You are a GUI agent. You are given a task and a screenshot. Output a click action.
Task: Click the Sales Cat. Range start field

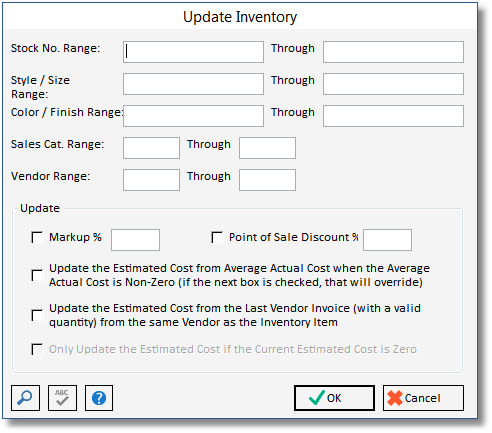151,148
